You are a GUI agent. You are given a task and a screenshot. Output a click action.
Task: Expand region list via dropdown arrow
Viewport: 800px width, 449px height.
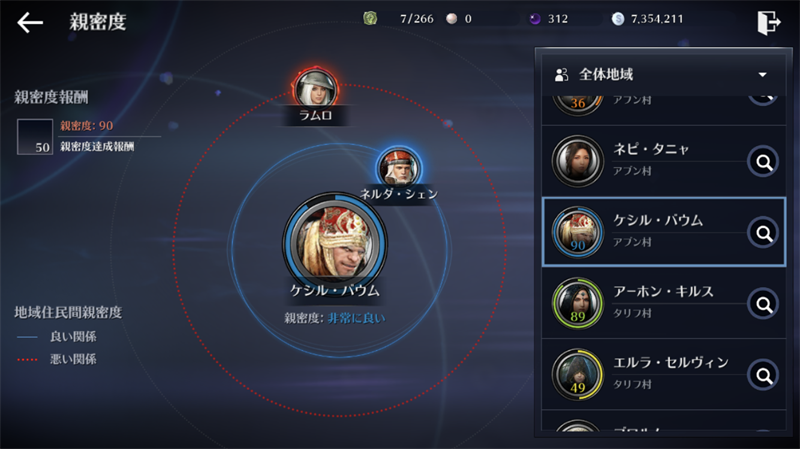coord(762,74)
